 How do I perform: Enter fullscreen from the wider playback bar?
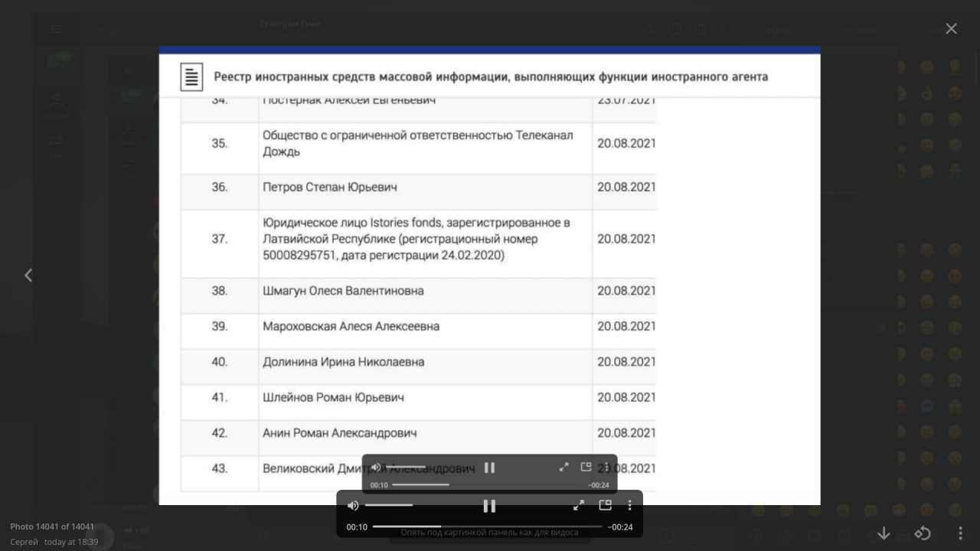point(579,505)
